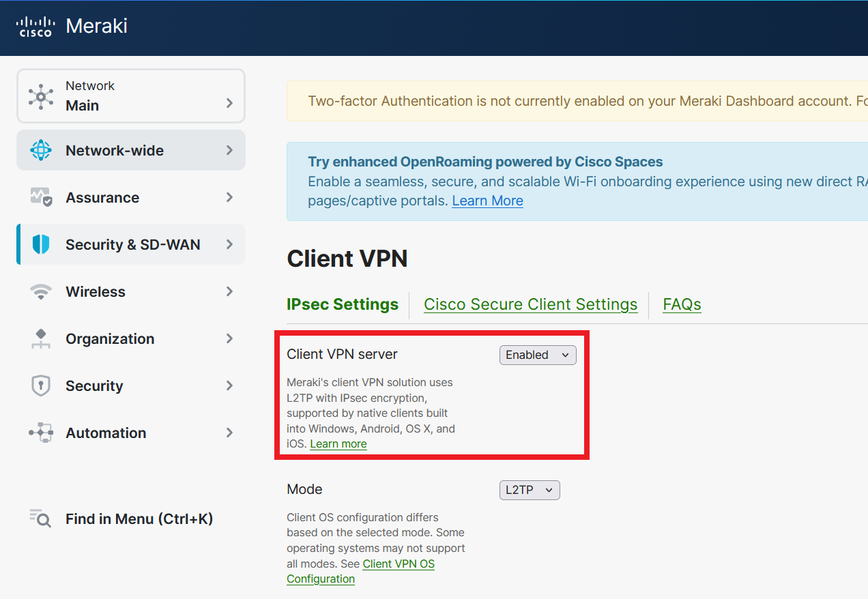Open the FAQs tab
The height and width of the screenshot is (599, 868).
682,304
